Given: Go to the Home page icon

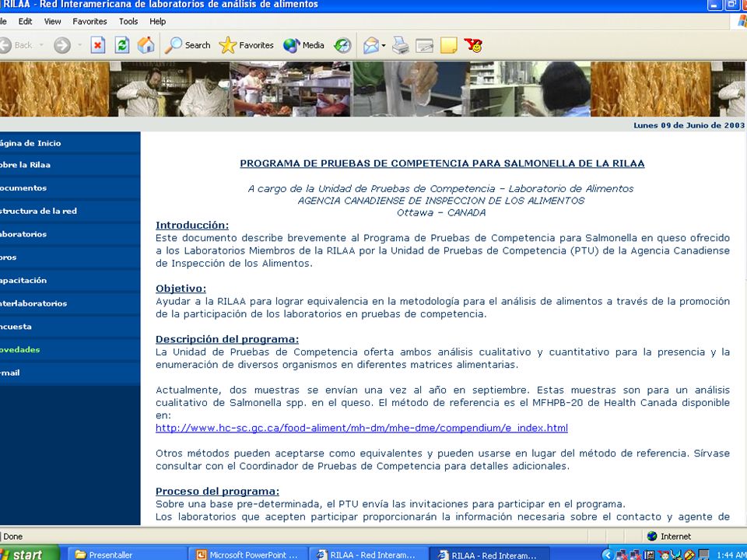Looking at the screenshot, I should (x=146, y=45).
